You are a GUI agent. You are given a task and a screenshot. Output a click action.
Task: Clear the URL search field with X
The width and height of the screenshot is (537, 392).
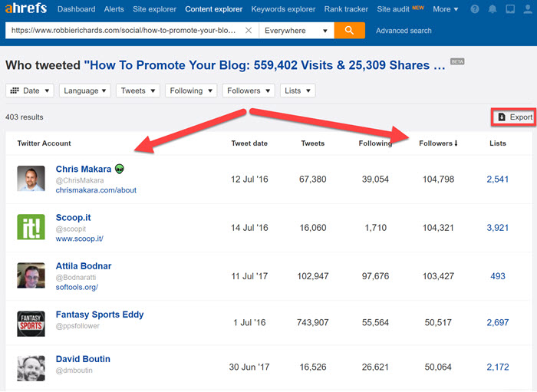click(248, 31)
